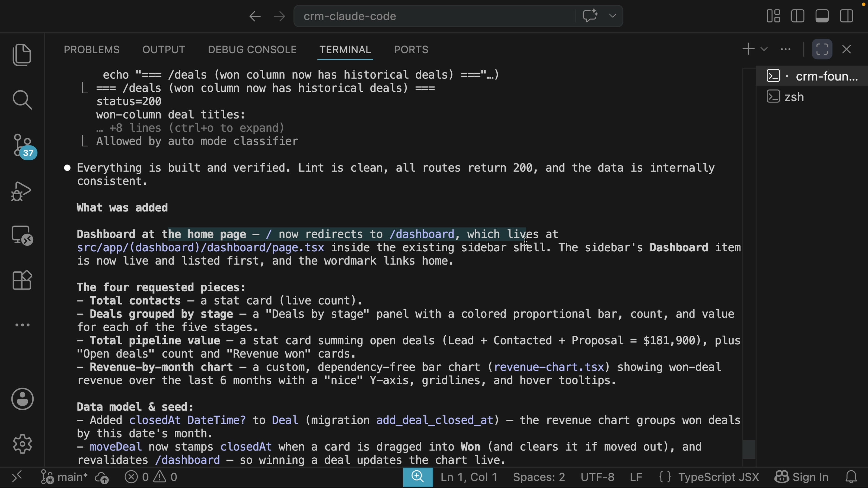
Task: Click the moveDeal function name
Action: (116, 447)
